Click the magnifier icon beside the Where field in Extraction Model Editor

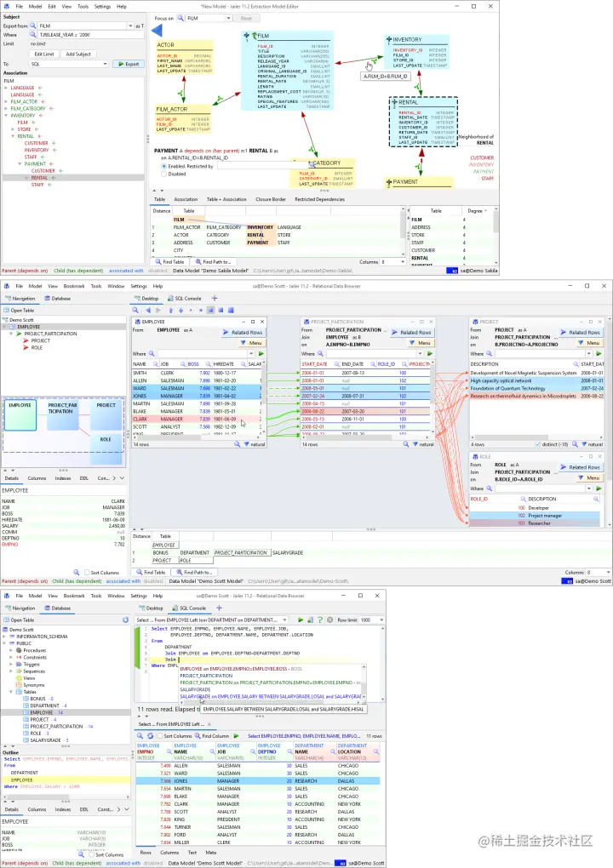[x=32, y=34]
